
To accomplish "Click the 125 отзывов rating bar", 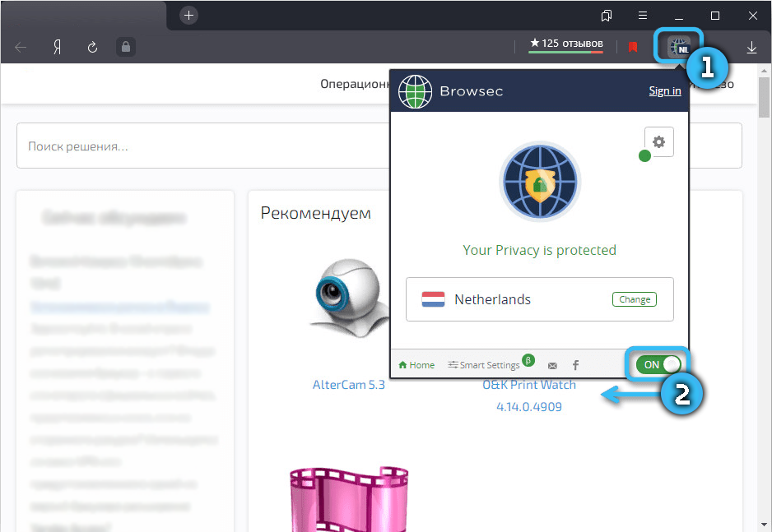I will click(x=566, y=44).
